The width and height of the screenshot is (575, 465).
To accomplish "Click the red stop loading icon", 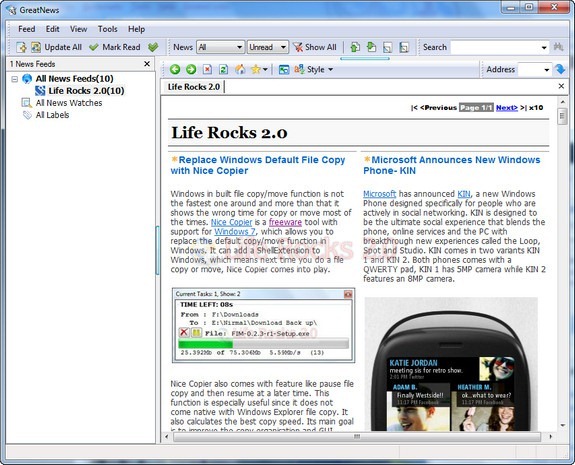I will pos(208,69).
